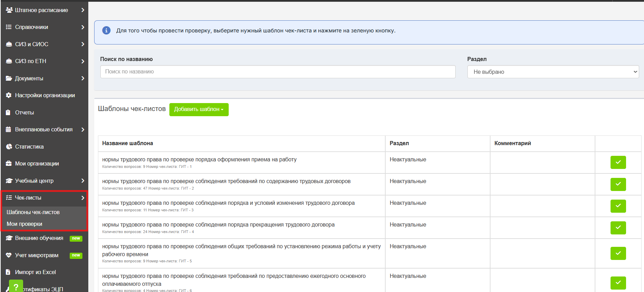Image resolution: width=644 pixels, height=292 pixels.
Task: Expand Учебный центр submenu arrow
Action: [x=83, y=181]
